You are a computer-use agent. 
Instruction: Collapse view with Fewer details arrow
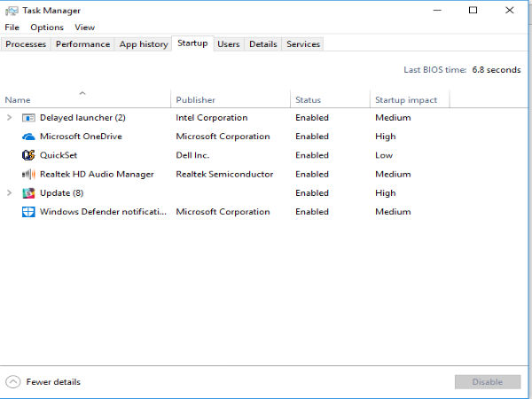click(x=12, y=382)
